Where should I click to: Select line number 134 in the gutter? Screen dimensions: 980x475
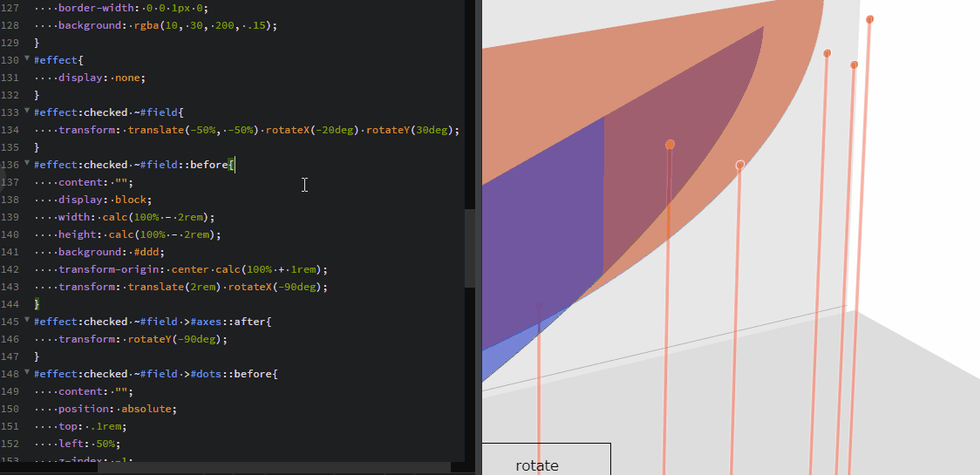click(12, 130)
